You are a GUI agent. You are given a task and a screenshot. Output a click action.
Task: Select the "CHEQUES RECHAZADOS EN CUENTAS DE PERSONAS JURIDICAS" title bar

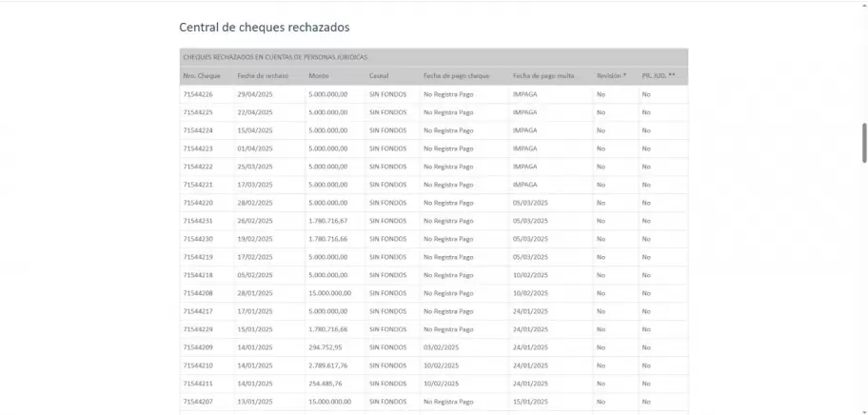coord(433,57)
